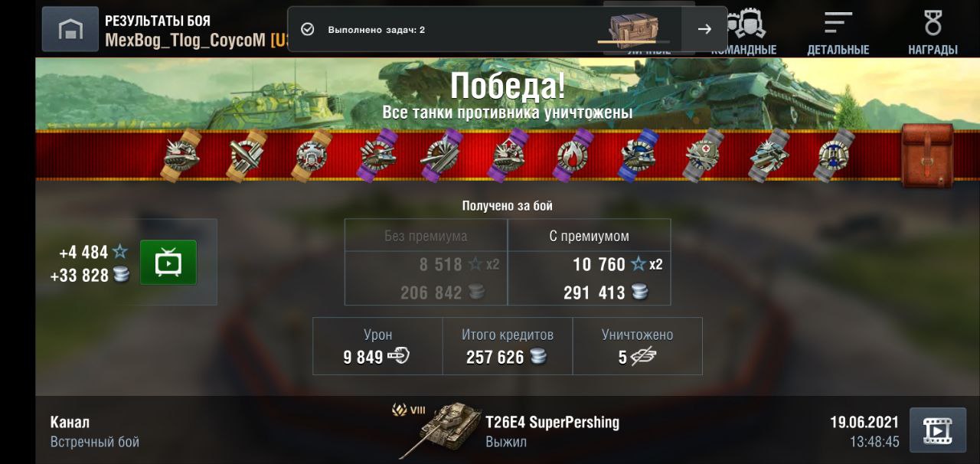Image resolution: width=980 pixels, height=464 pixels.
Task: Tap the Уничтожено destroyed count cell
Action: (637, 346)
